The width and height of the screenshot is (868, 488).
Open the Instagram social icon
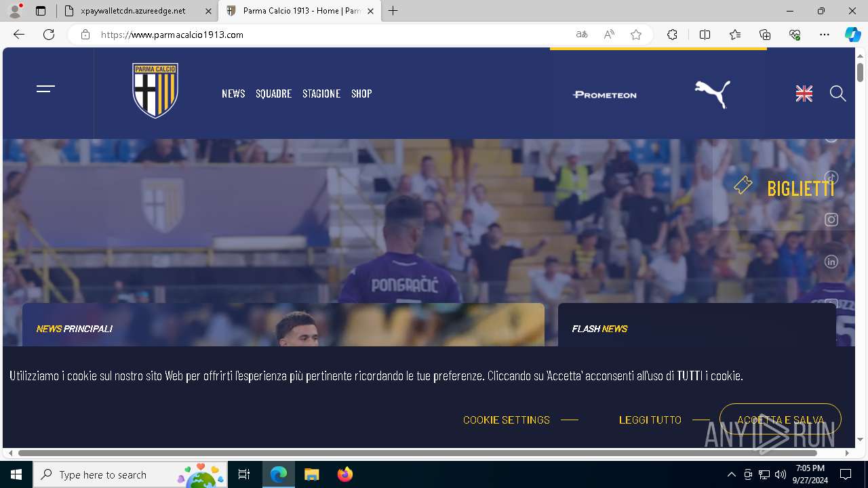[831, 220]
